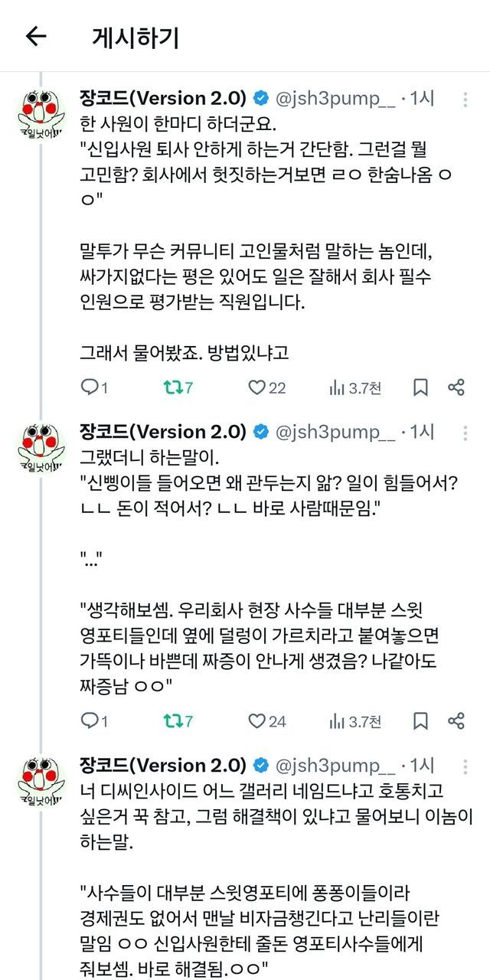
Task: Repost the second post
Action: (x=173, y=720)
